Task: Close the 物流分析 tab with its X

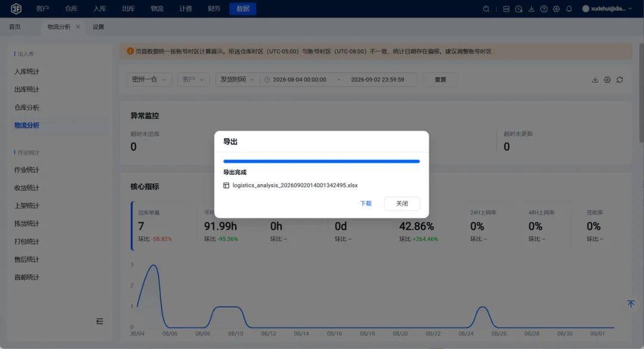Action: click(x=78, y=27)
